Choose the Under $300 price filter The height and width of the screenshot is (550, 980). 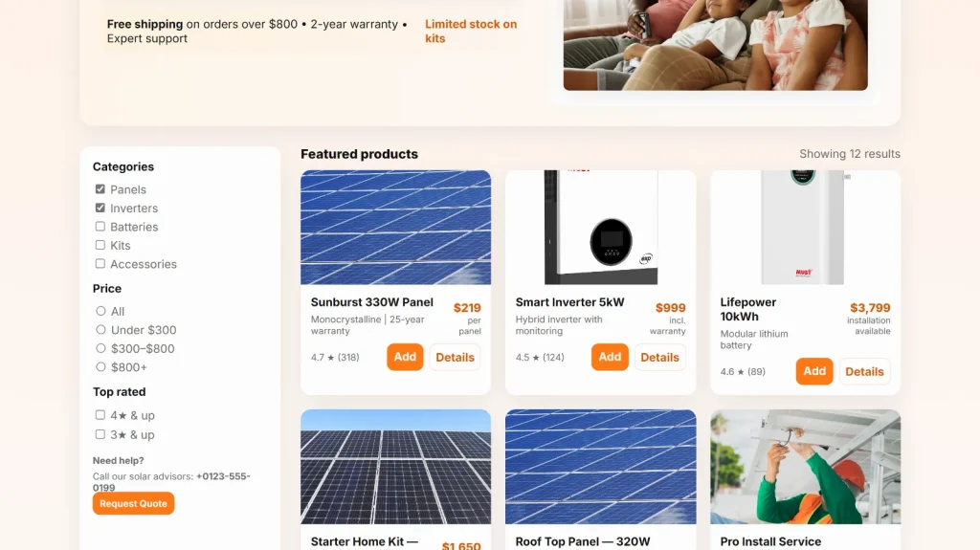pyautogui.click(x=100, y=330)
